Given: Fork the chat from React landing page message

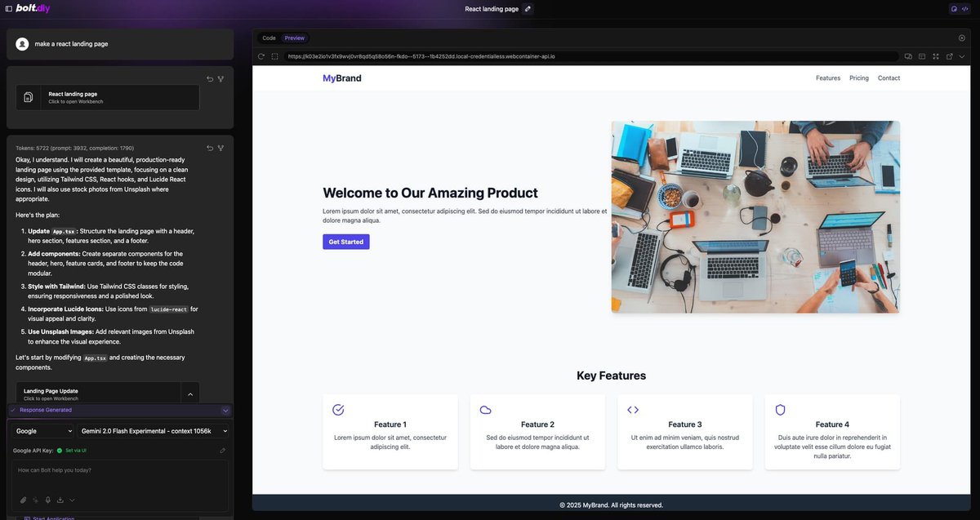Looking at the screenshot, I should point(220,78).
